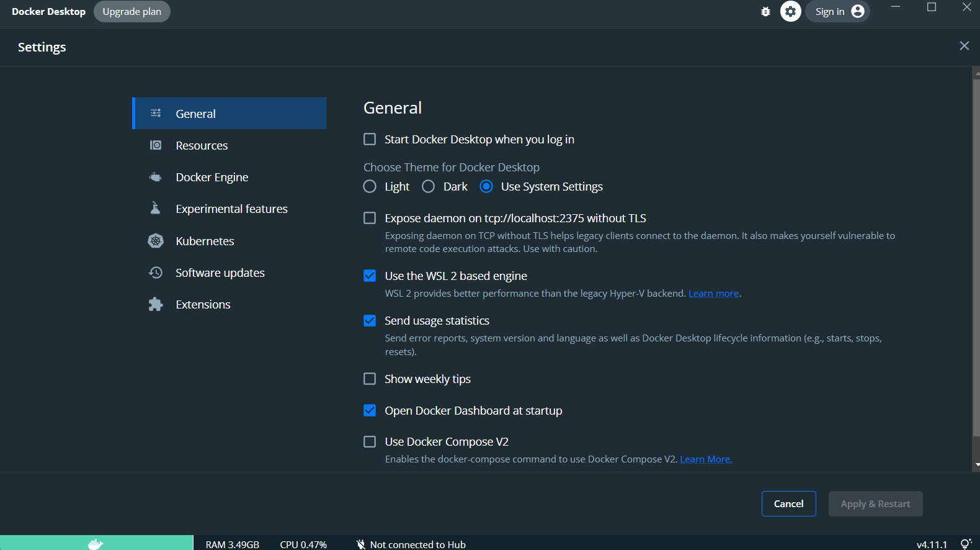Click the RAM 3.49GB status text

tap(233, 544)
